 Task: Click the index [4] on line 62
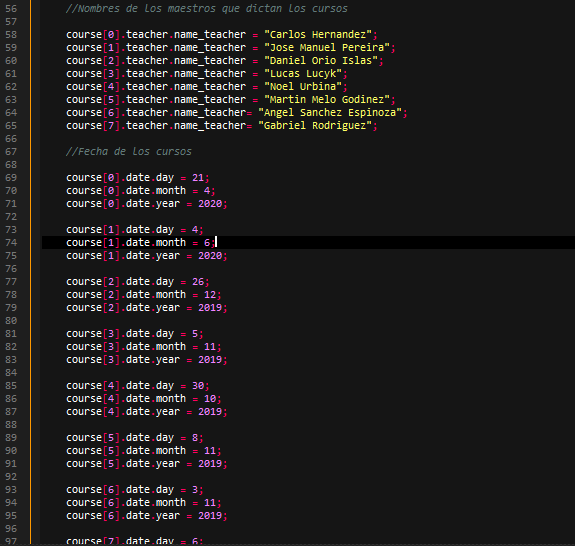(x=111, y=87)
